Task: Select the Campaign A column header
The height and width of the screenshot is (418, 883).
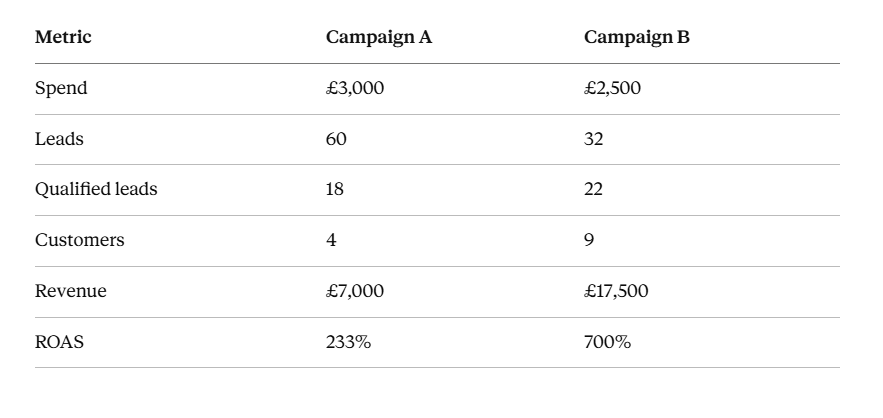Action: point(378,37)
